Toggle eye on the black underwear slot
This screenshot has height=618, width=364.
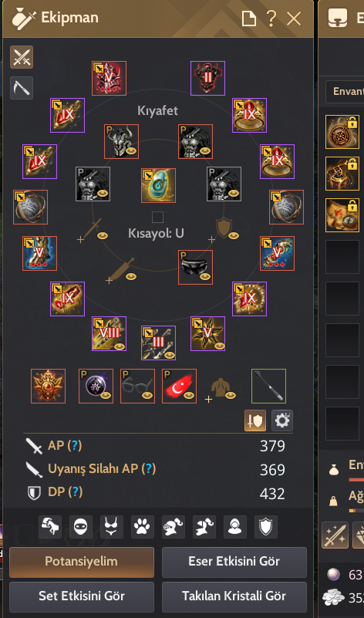(x=205, y=277)
